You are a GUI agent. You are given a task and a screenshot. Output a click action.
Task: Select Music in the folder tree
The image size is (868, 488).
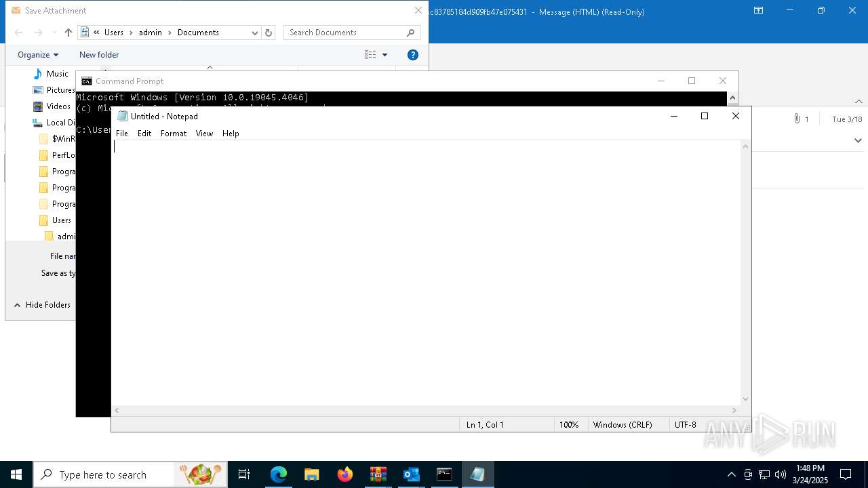tap(52, 74)
